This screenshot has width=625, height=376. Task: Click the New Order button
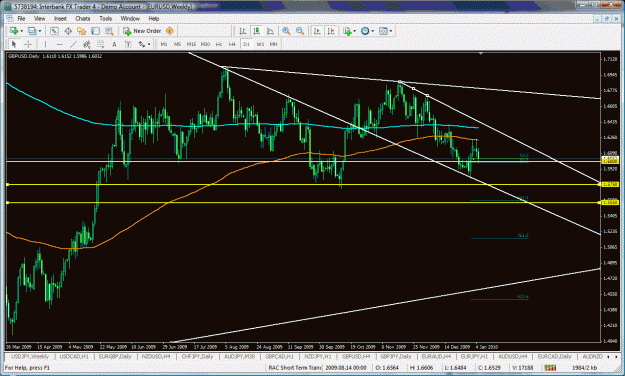[x=142, y=31]
